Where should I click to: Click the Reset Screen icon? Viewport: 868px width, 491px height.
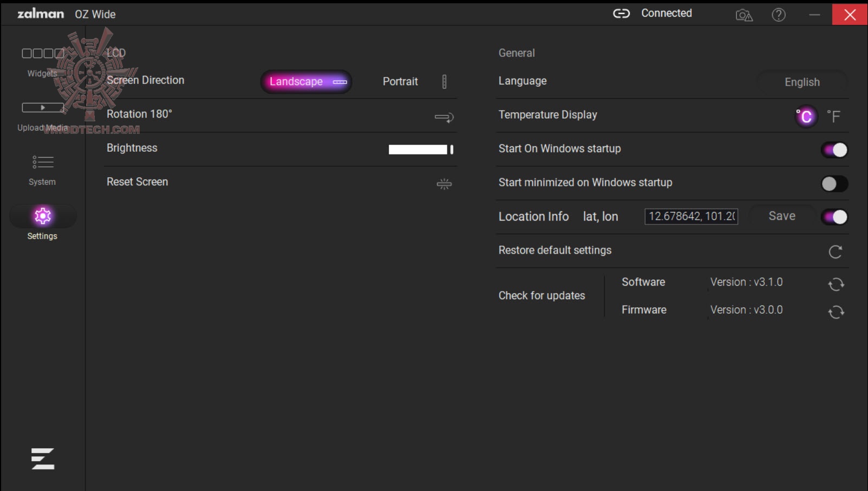(444, 184)
